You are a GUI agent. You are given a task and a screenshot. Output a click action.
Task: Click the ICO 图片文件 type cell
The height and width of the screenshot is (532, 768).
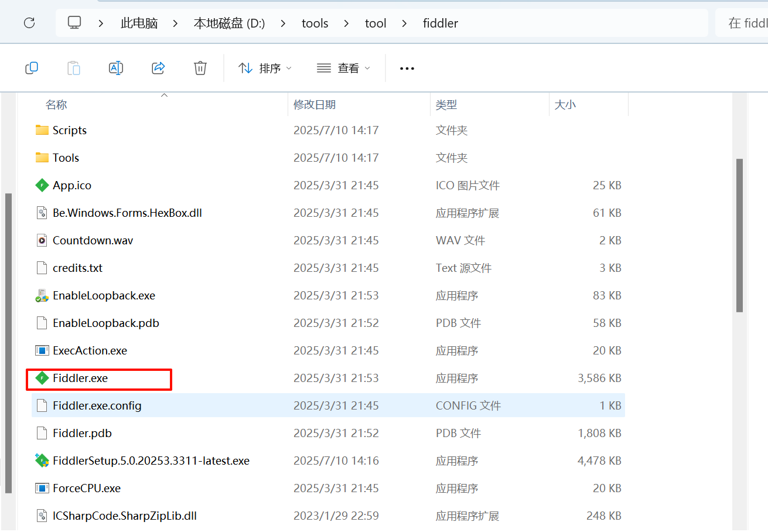(467, 185)
